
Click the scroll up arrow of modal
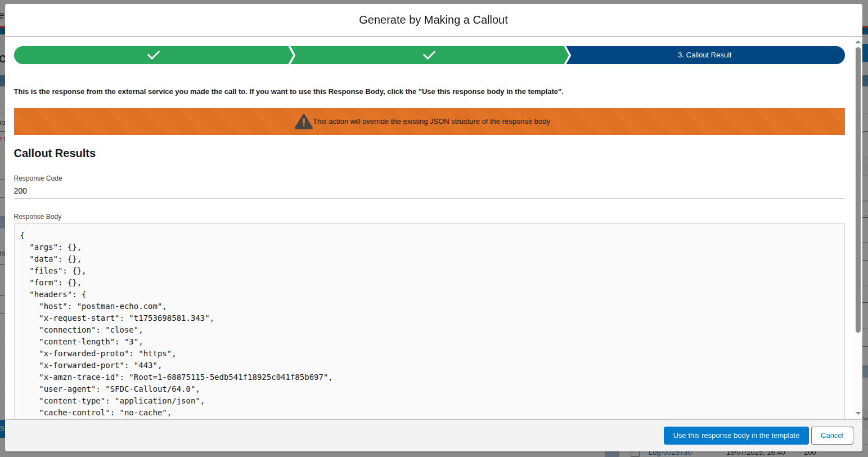pyautogui.click(x=858, y=42)
